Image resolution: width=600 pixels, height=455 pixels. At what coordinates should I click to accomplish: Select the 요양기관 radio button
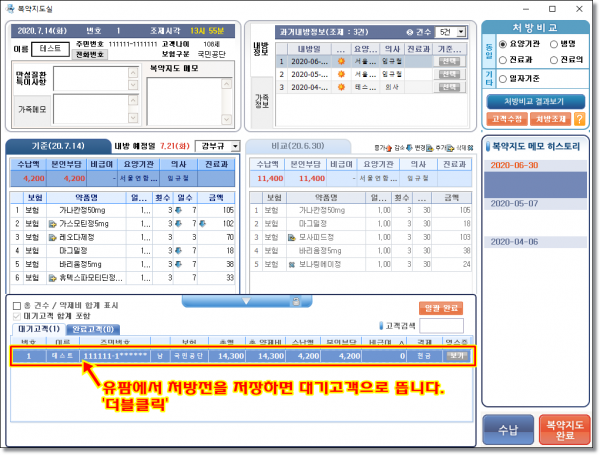503,43
